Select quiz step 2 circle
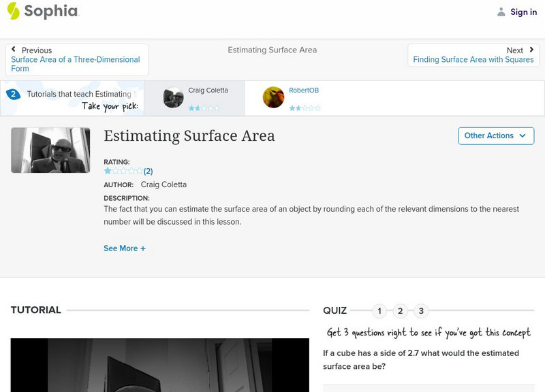 tap(401, 310)
